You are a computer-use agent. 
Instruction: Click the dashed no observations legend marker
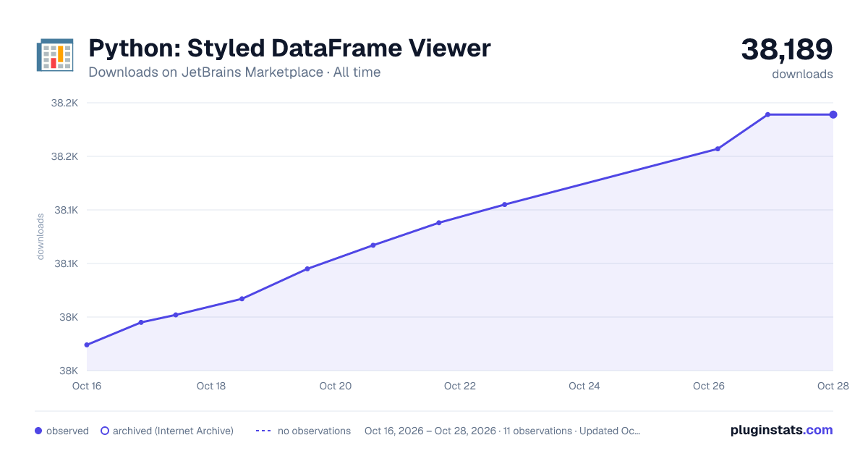(x=263, y=431)
